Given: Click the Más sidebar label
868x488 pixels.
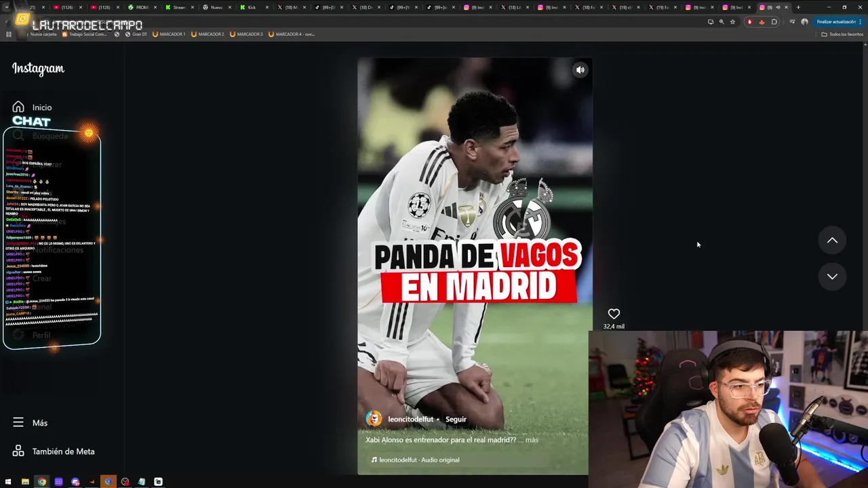Looking at the screenshot, I should [x=40, y=423].
